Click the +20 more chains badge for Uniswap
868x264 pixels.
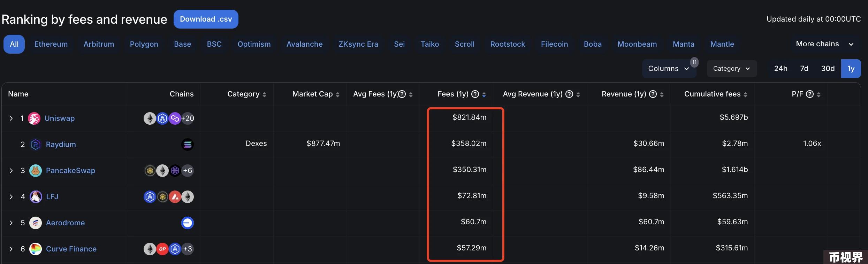[188, 118]
